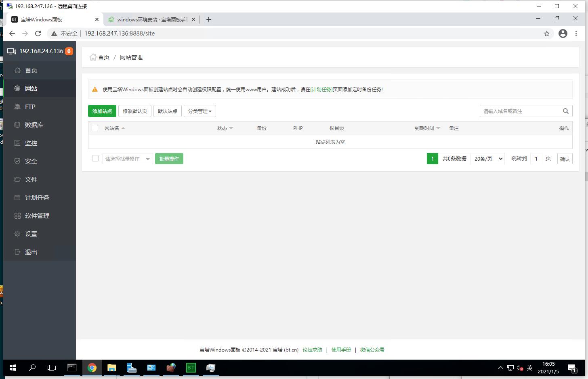This screenshot has height=379, width=588.
Task: Close the windows环境安装 tab
Action: coord(193,19)
